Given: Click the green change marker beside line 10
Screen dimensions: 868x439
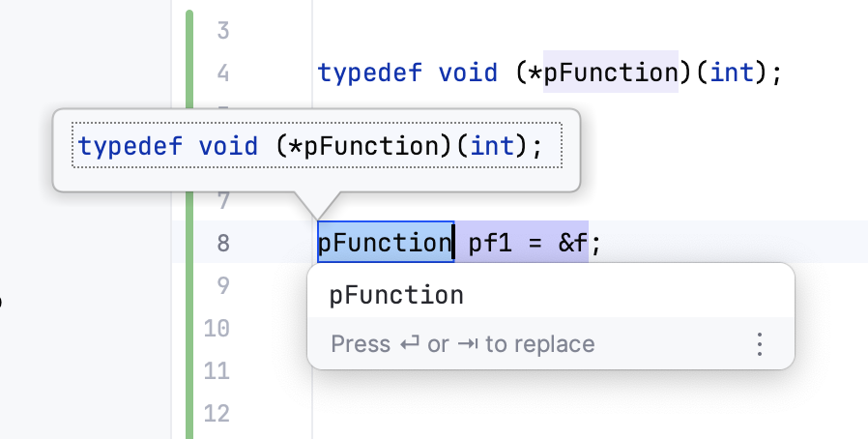Looking at the screenshot, I should (x=189, y=328).
